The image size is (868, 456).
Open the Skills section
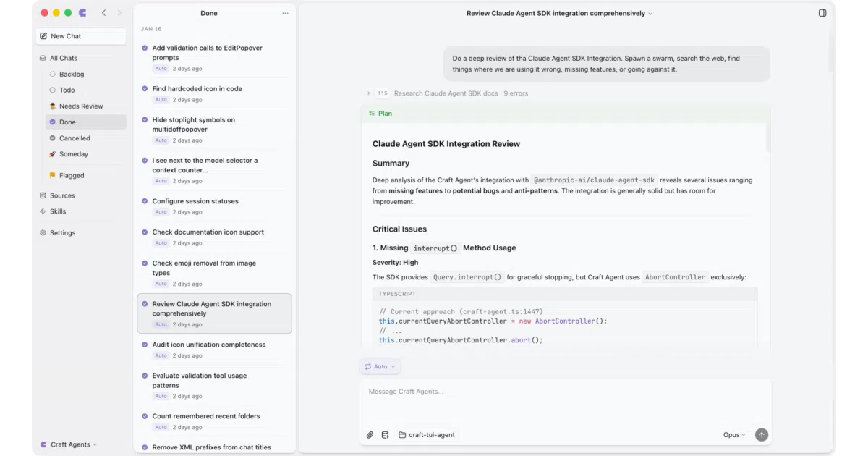81,211
